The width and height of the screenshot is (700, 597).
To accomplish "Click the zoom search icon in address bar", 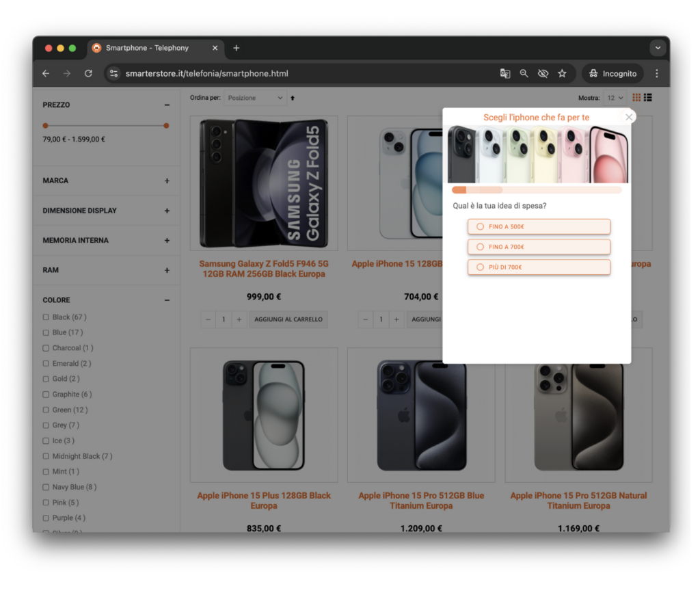I will (524, 73).
